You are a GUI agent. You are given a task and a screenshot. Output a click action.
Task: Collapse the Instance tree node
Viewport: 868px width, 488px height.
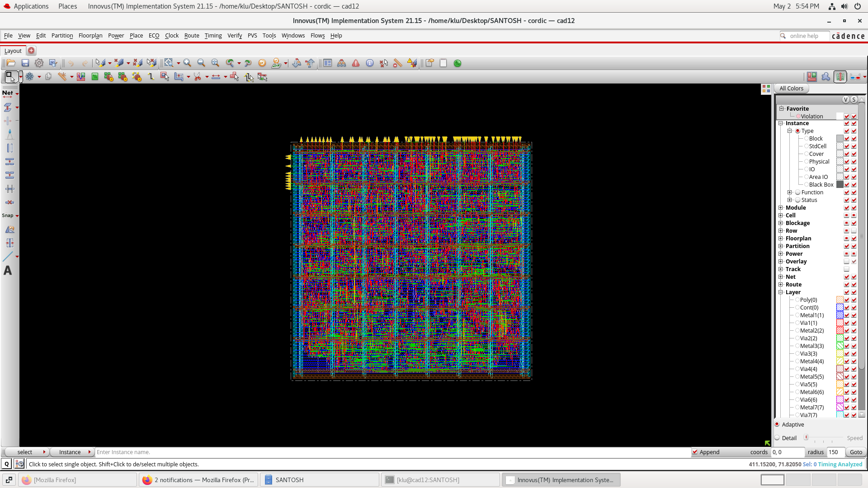coord(781,123)
